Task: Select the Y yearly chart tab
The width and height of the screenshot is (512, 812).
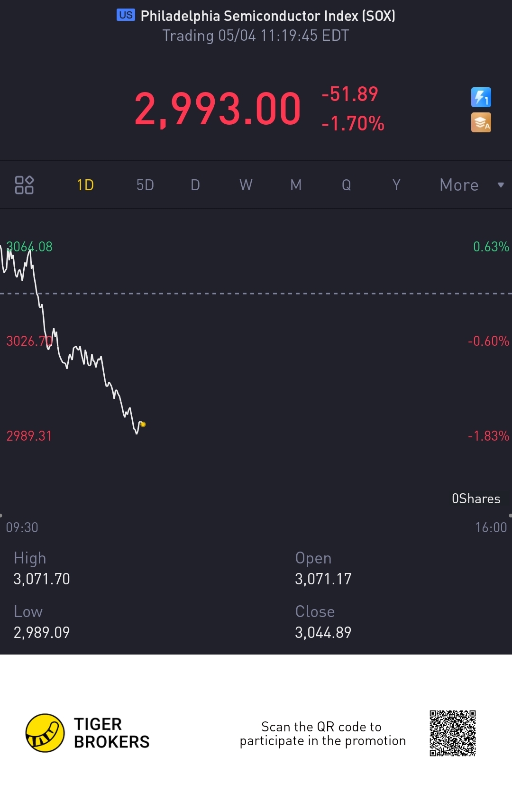Action: tap(396, 185)
